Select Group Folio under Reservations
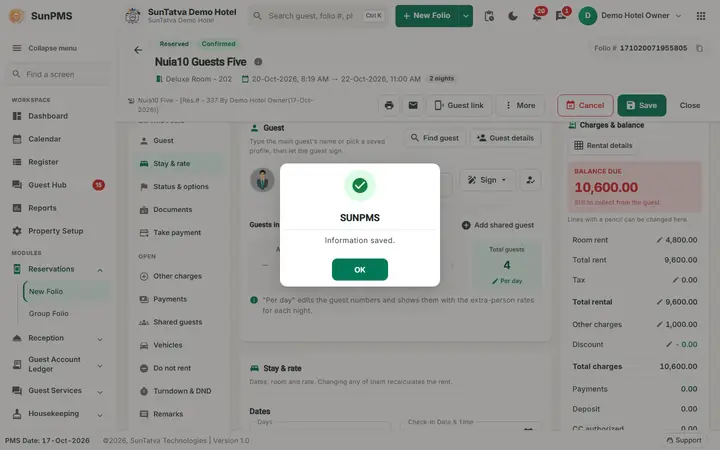This screenshot has height=450, width=720. (x=49, y=314)
